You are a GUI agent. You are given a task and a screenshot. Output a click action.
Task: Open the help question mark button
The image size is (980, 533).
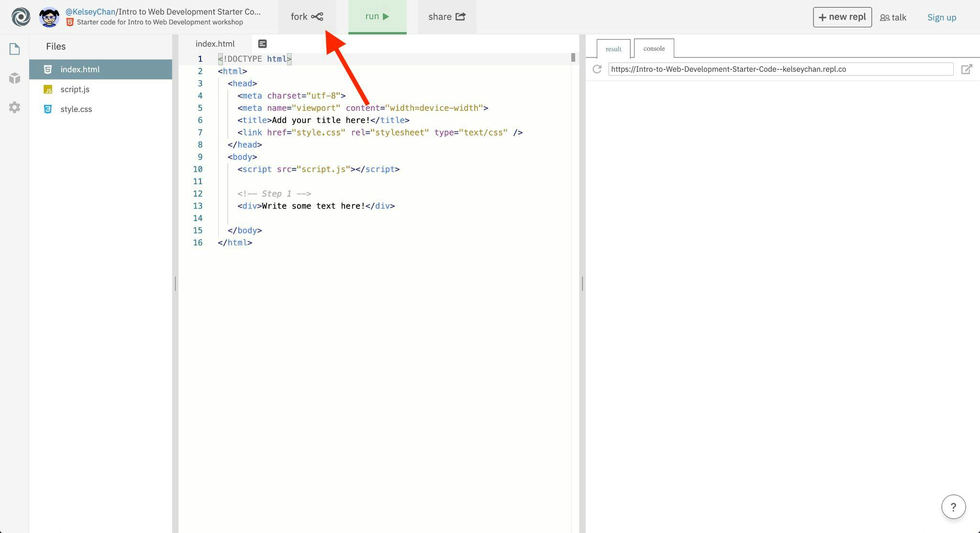click(953, 507)
